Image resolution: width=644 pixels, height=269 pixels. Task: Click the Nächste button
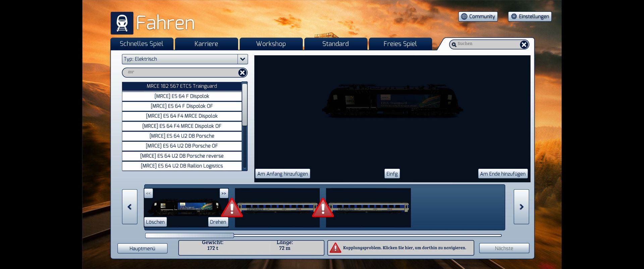coord(504,248)
